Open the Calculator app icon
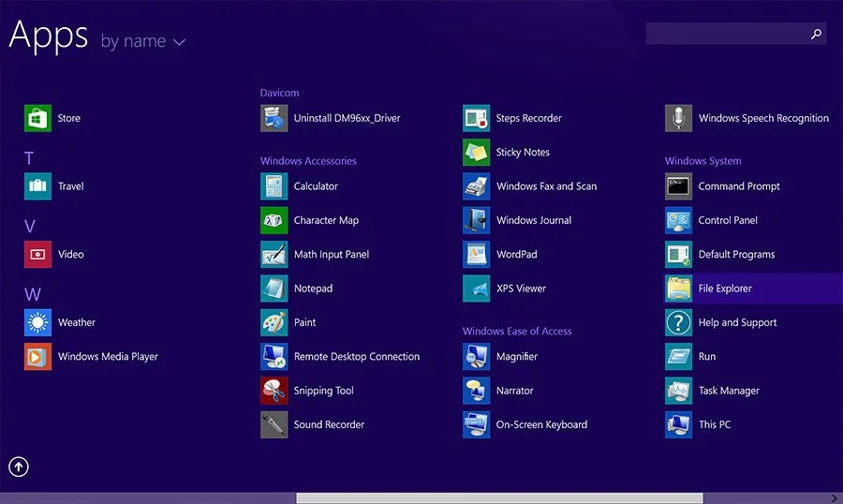843x504 pixels. (274, 186)
